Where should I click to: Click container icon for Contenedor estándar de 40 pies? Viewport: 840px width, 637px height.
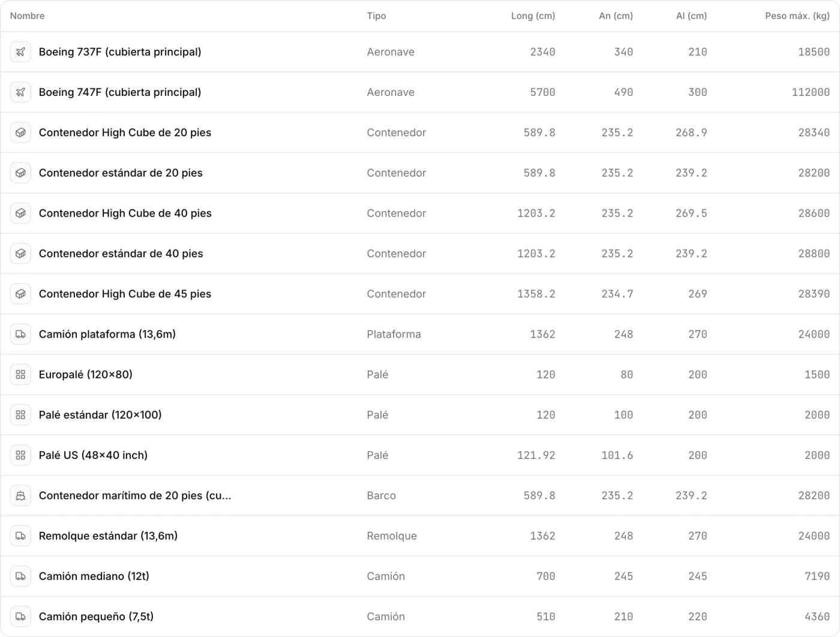(x=20, y=254)
